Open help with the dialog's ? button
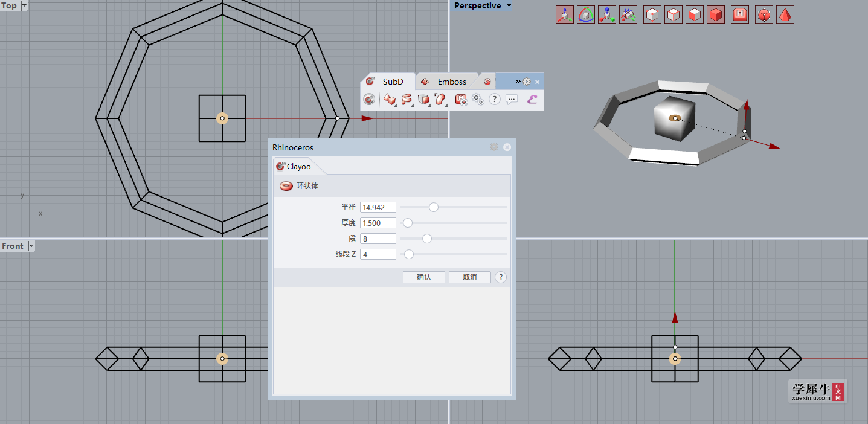 coord(501,277)
